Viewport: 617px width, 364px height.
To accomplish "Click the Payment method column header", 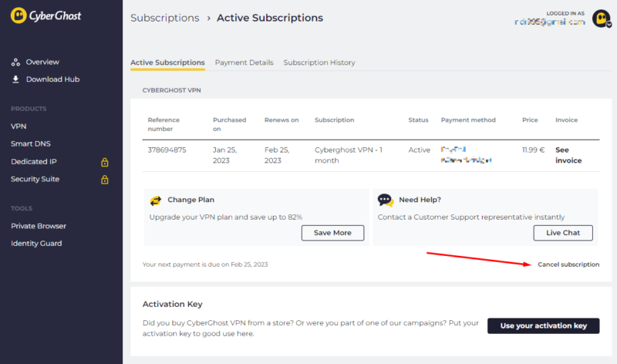I will tap(468, 120).
